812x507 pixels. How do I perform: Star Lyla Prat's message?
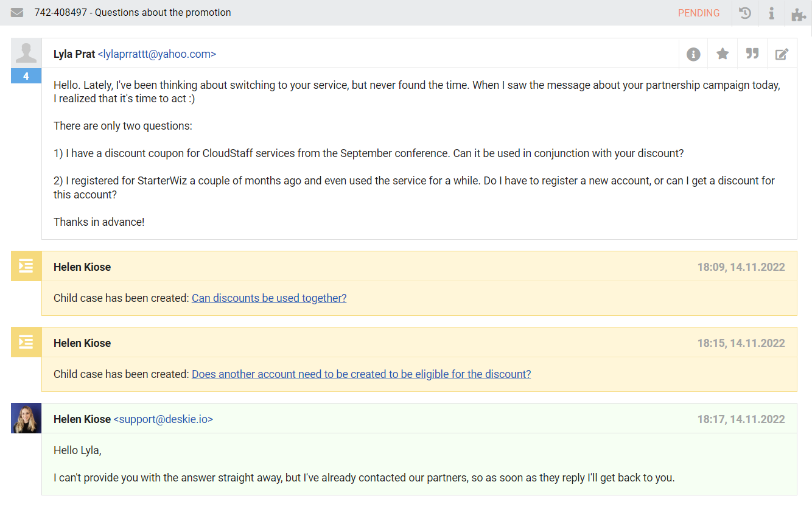723,54
